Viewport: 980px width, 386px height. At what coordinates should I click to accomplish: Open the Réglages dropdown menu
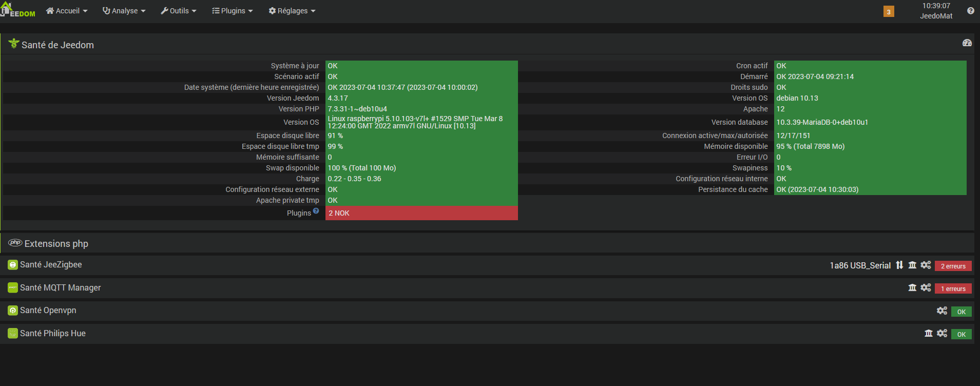coord(292,11)
